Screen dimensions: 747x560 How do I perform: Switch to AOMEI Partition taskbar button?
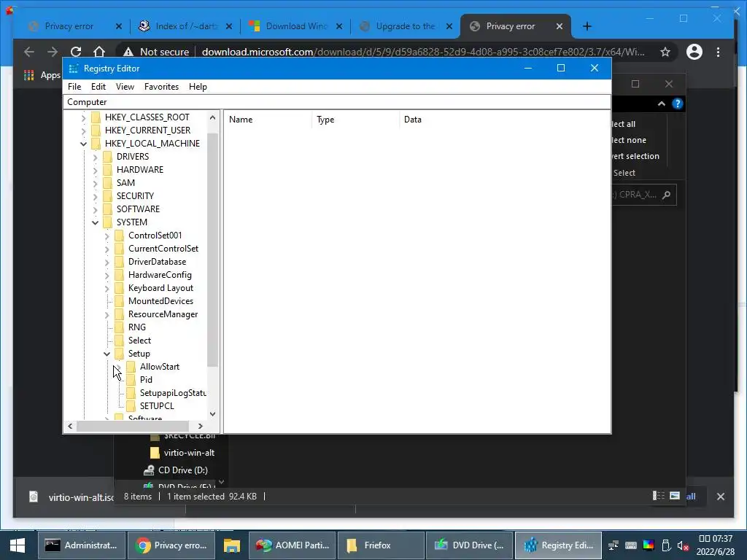[293, 545]
